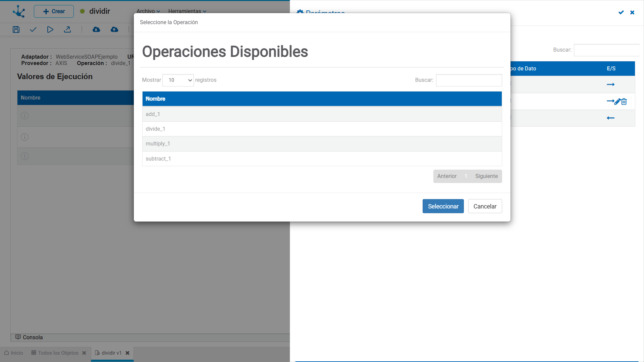Click the pencil edit icon in parameters row
Viewport: 644px width, 362px height.
coord(617,102)
